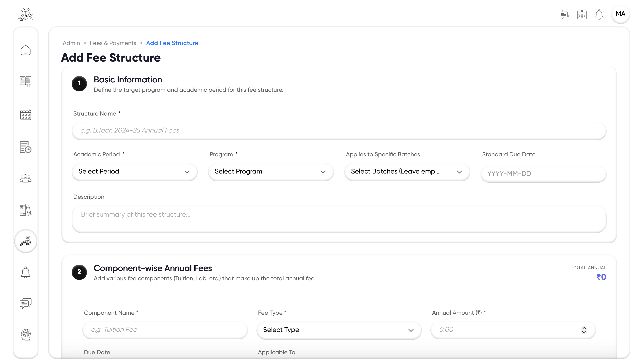The width and height of the screenshot is (643, 364).
Task: Click the Admin breadcrumb link
Action: 71,43
